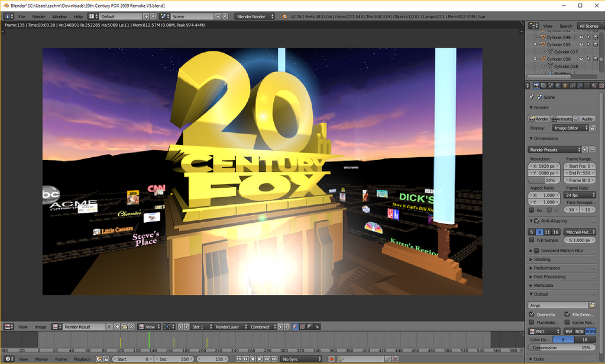
Task: Open the World properties tab icon
Action: click(x=558, y=86)
